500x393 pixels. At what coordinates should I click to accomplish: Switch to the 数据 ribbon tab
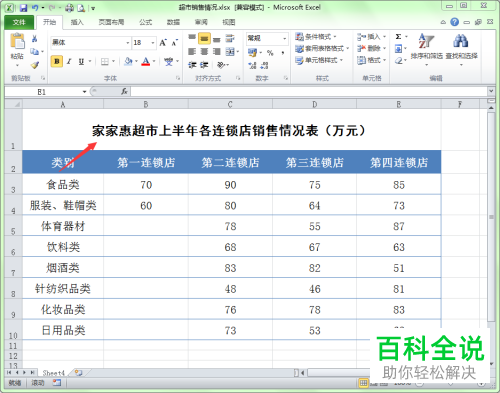click(x=173, y=22)
